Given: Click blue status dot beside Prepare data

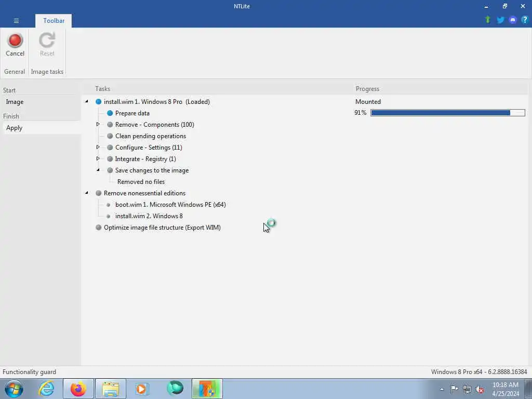Looking at the screenshot, I should (110, 113).
